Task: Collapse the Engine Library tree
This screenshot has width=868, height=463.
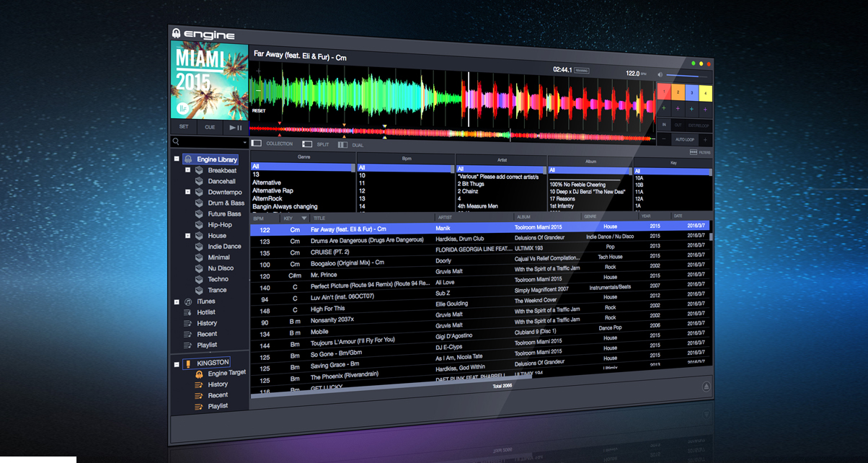Action: [177, 159]
